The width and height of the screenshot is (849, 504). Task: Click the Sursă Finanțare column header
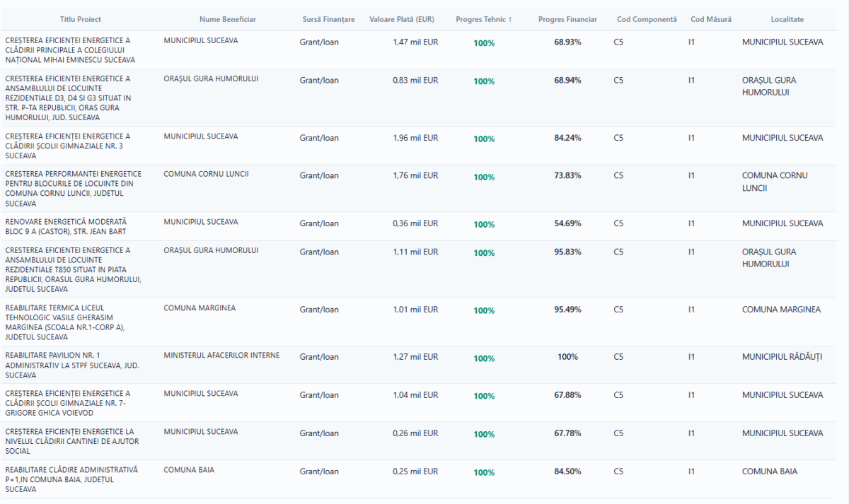(x=328, y=19)
